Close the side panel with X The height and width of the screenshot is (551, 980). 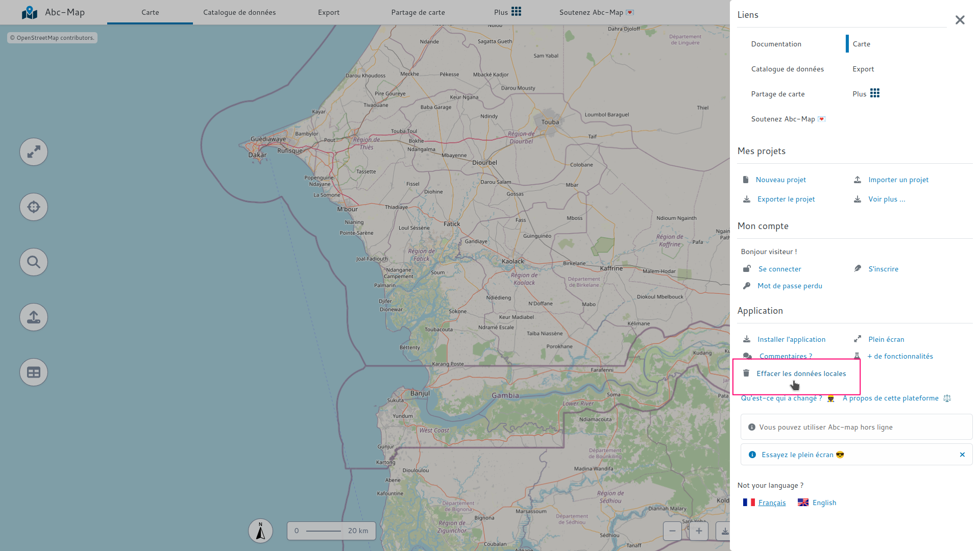pos(960,20)
